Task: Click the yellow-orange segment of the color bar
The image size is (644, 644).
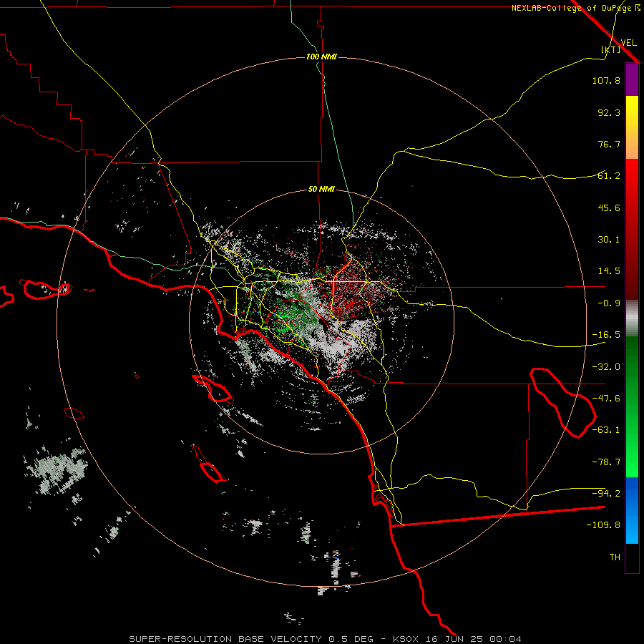Action: pyautogui.click(x=632, y=127)
